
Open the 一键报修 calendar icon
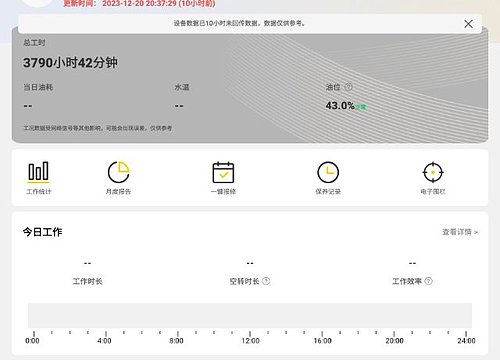(x=223, y=172)
